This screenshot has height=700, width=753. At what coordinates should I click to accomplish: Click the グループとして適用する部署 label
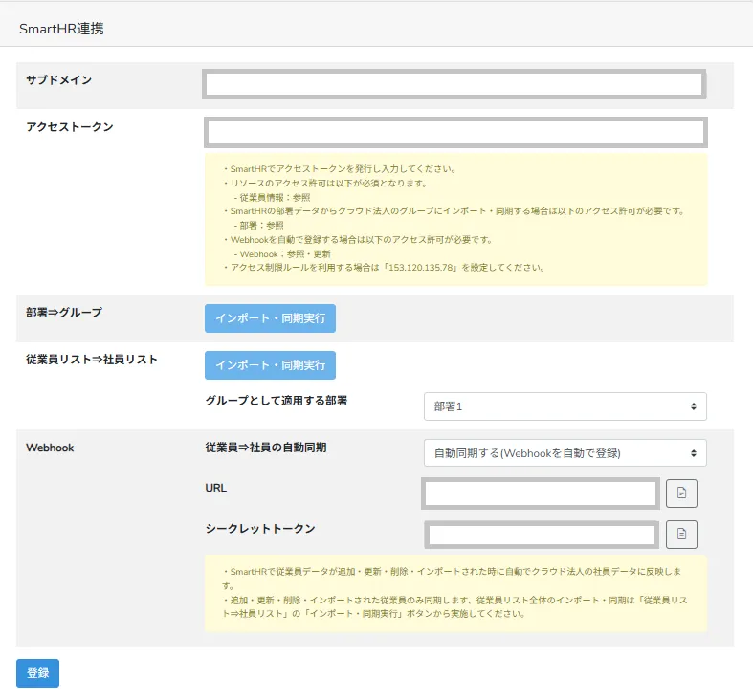[277, 401]
